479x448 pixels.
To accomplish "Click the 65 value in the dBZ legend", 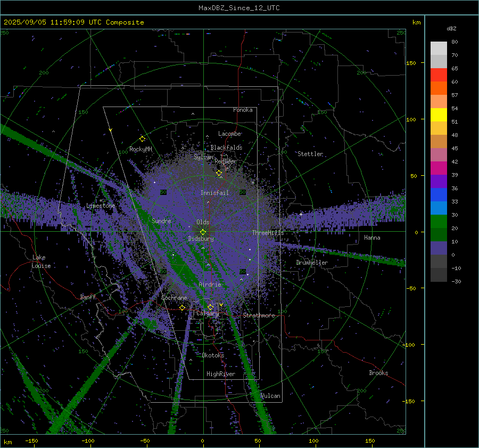I will click(455, 69).
